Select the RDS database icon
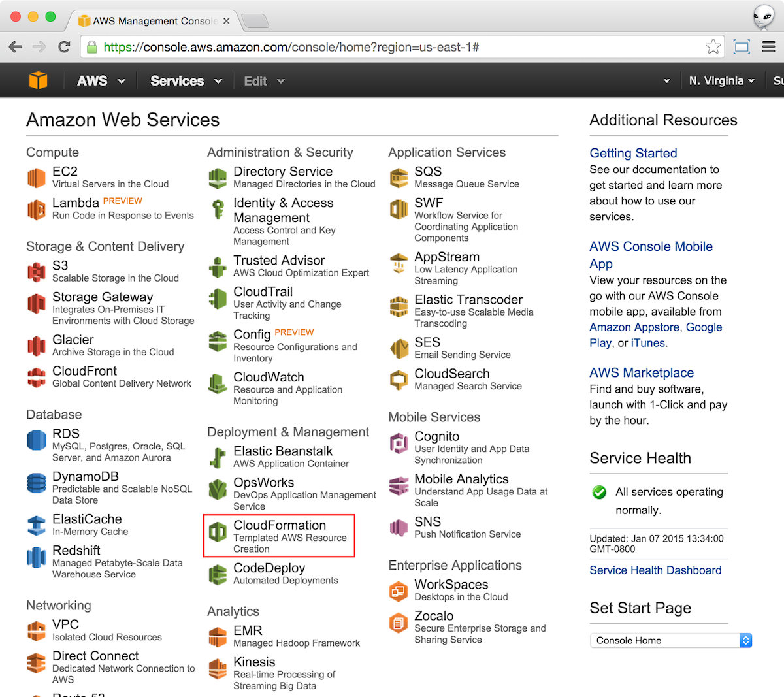The width and height of the screenshot is (784, 697). tap(36, 440)
